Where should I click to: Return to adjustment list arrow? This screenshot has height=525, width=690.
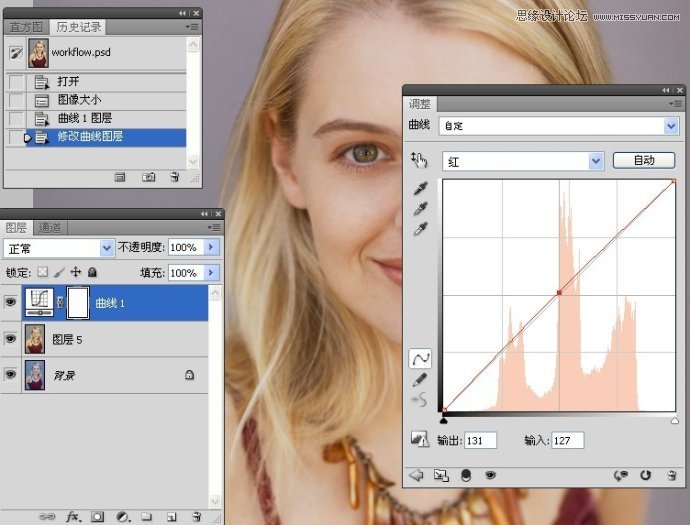pyautogui.click(x=416, y=475)
